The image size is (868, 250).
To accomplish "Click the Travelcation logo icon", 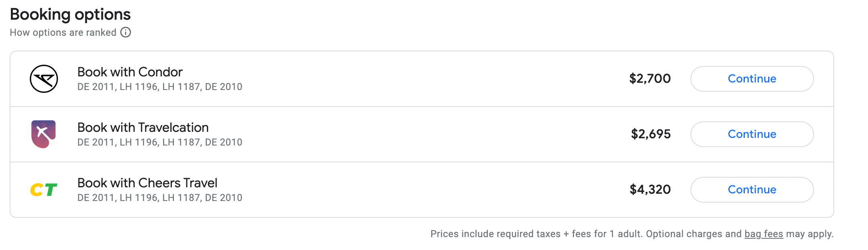I will pyautogui.click(x=43, y=134).
